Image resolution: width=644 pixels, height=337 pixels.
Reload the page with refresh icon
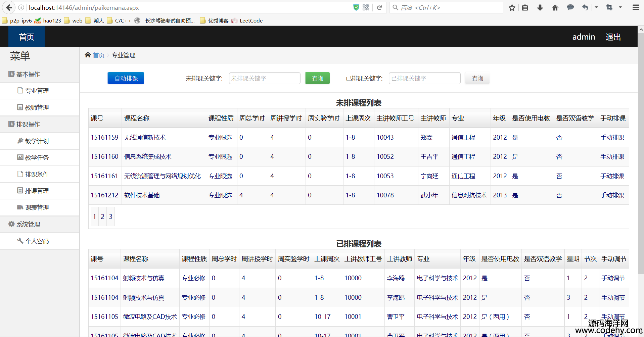(x=379, y=7)
